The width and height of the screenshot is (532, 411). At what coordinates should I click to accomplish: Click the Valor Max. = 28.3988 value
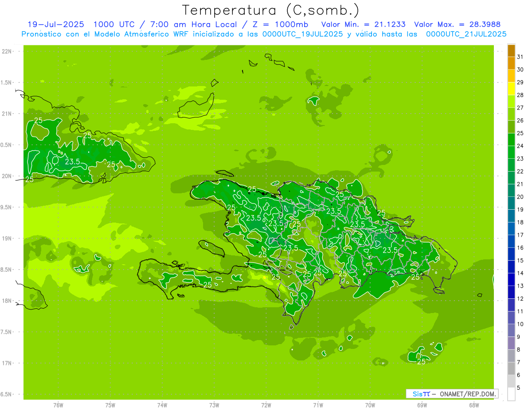pos(457,24)
